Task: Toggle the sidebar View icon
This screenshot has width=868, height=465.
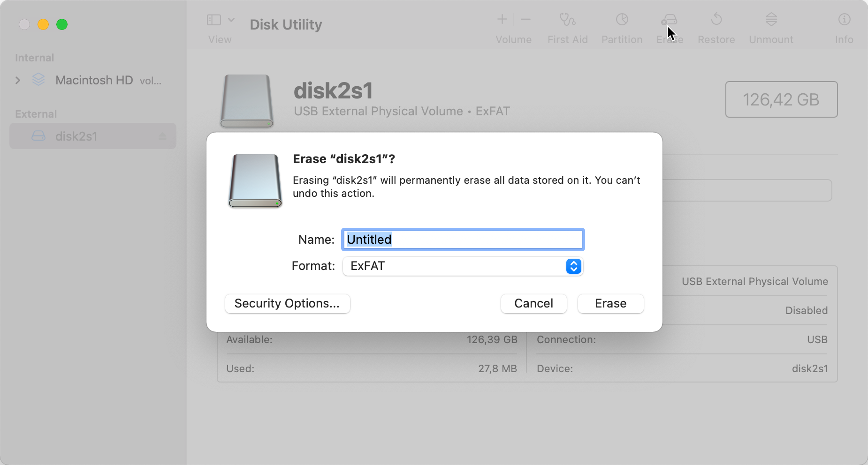Action: pyautogui.click(x=214, y=20)
